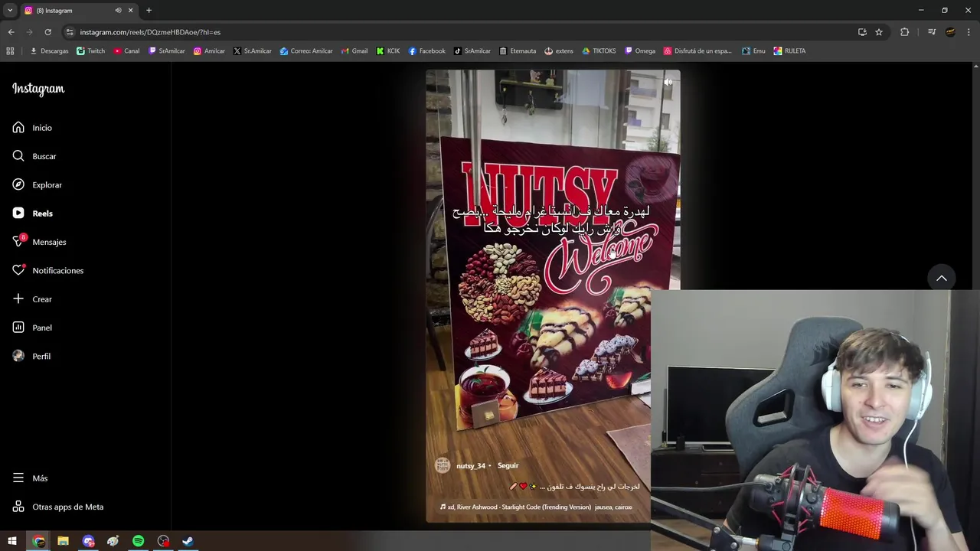This screenshot has width=980, height=551.
Task: Open Chrome three-dot menu
Action: [969, 32]
